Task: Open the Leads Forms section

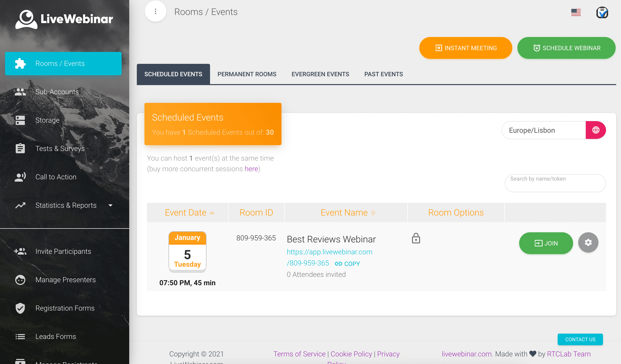Action: (56, 336)
